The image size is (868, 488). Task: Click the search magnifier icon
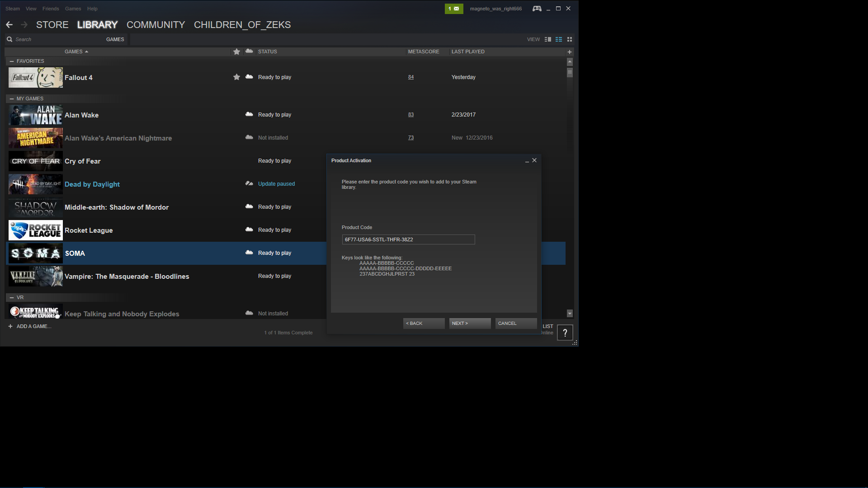(x=9, y=39)
